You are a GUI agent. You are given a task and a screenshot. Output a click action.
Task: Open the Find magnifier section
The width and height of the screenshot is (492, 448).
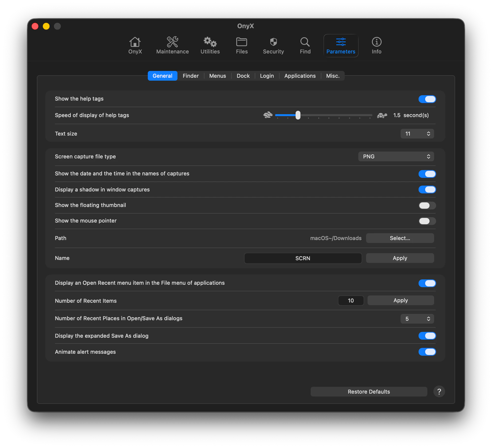[305, 45]
